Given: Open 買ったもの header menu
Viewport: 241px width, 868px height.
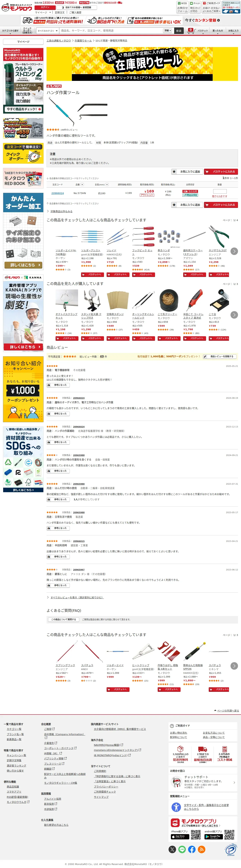Looking at the screenshot, I should tap(217, 31).
